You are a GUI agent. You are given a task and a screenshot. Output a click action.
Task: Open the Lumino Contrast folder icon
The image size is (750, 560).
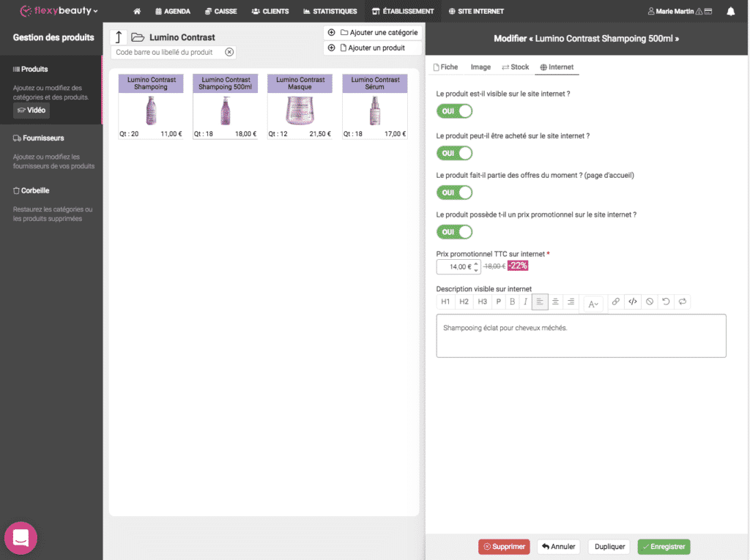[x=138, y=37]
